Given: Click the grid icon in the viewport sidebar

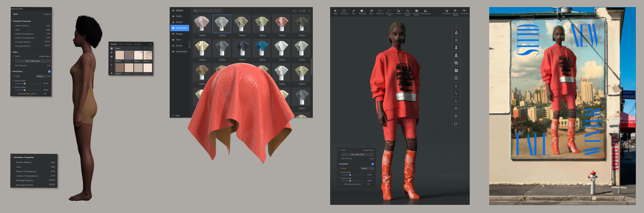Looking at the screenshot, I should [456, 78].
